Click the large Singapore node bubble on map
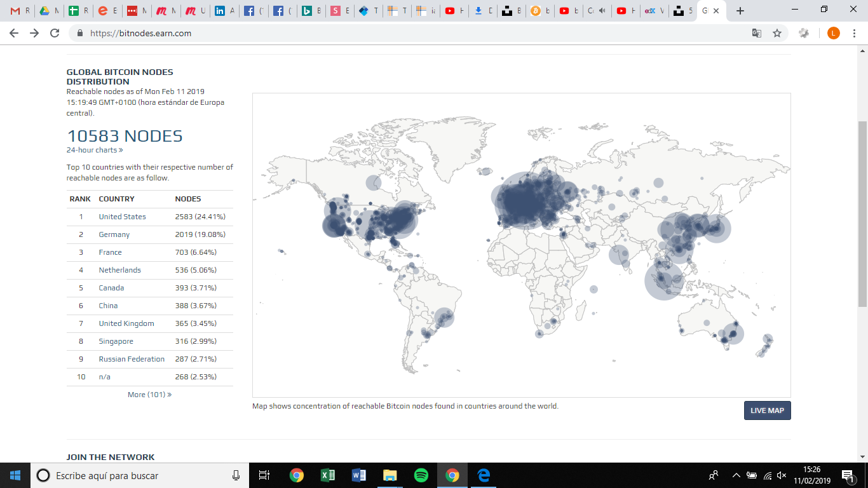This screenshot has height=488, width=868. [663, 280]
